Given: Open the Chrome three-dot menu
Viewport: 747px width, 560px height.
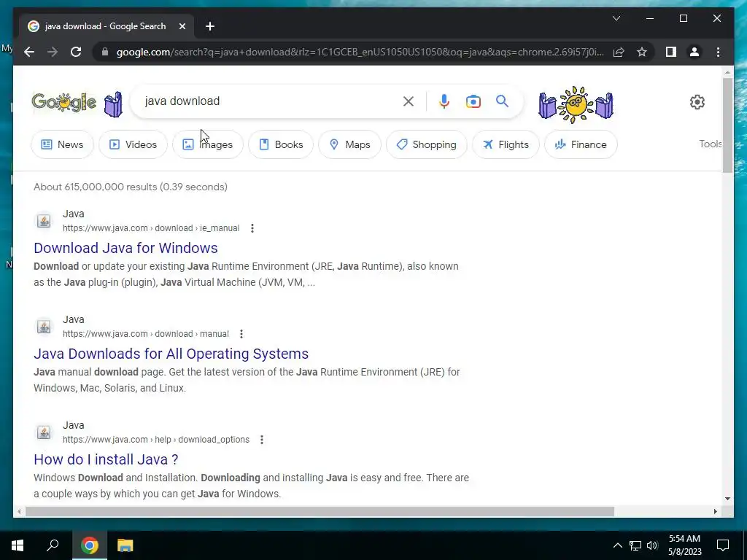Looking at the screenshot, I should 718,52.
